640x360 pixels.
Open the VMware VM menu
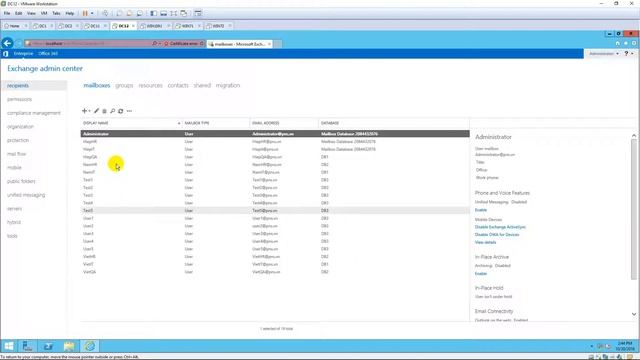pos(44,13)
